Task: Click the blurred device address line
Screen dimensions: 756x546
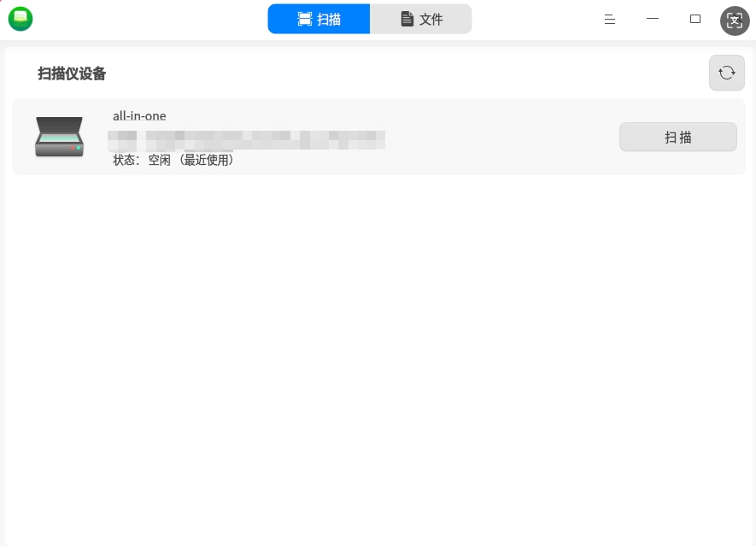Action: tap(246, 140)
